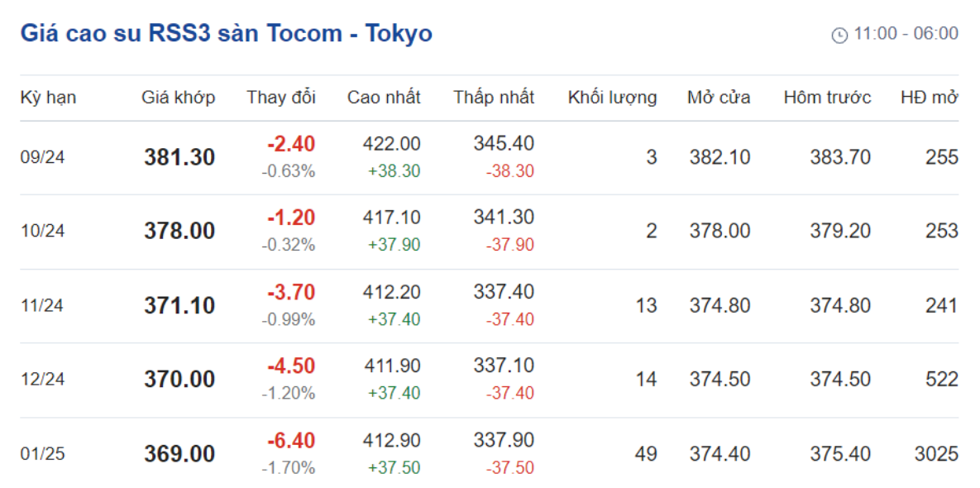Click the Mở cửa column header
980x488 pixels.
click(x=719, y=98)
